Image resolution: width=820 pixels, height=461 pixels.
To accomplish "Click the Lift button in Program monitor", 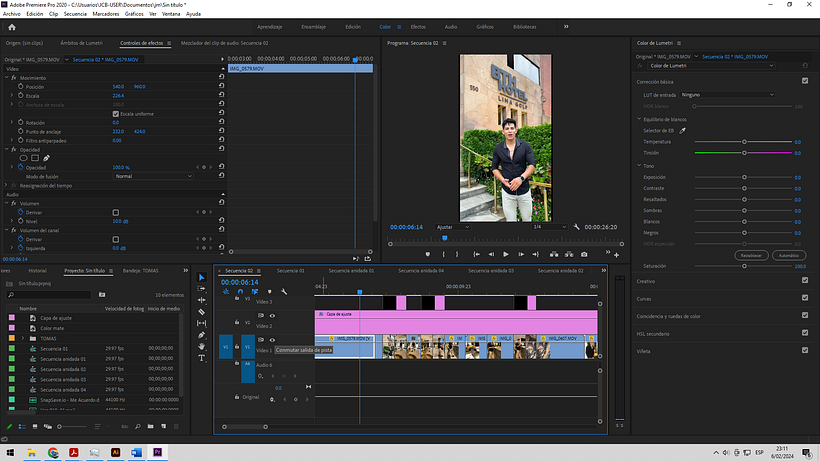I will (x=554, y=255).
